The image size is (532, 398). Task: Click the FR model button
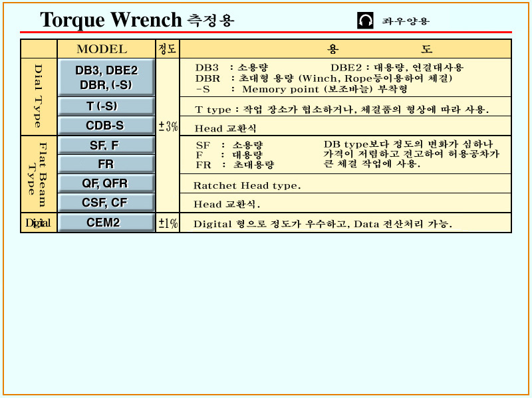click(x=106, y=164)
